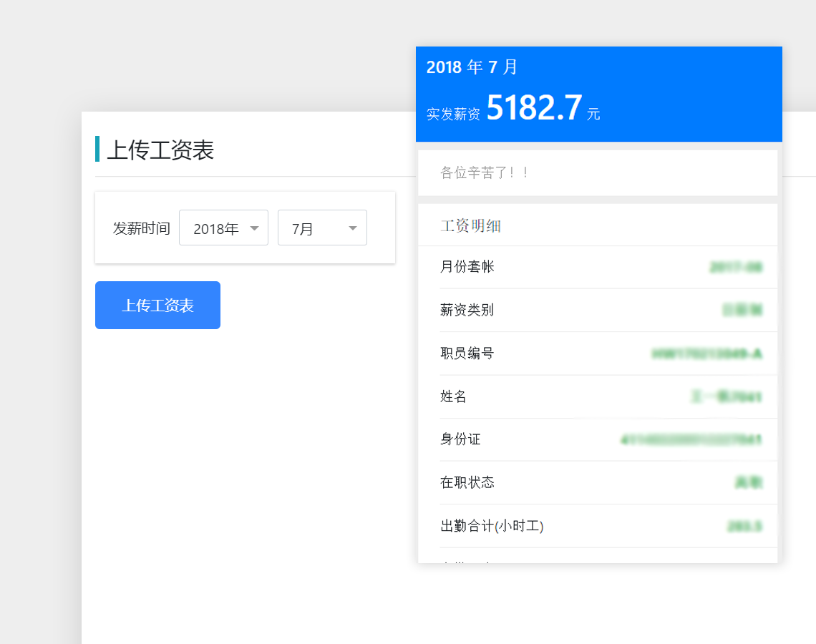Click the 姓名 row label

453,396
